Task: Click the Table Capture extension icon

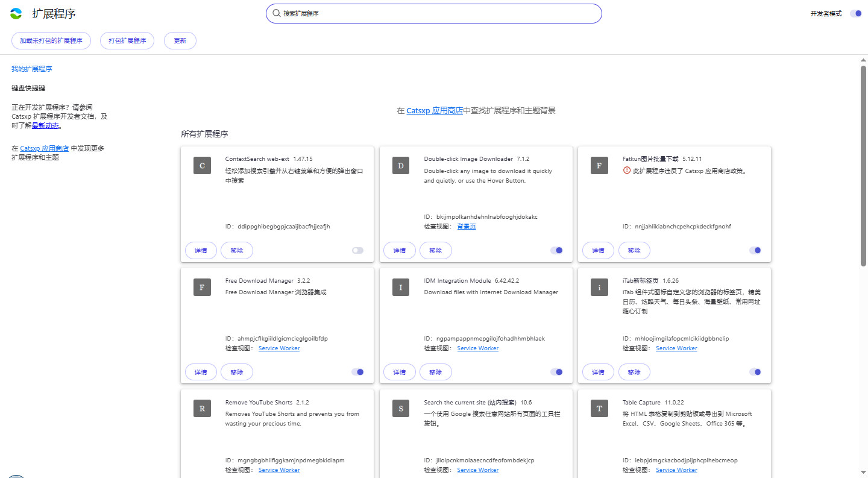Action: tap(599, 409)
